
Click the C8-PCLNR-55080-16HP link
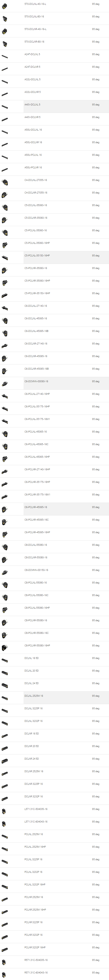pyautogui.click(x=37, y=646)
